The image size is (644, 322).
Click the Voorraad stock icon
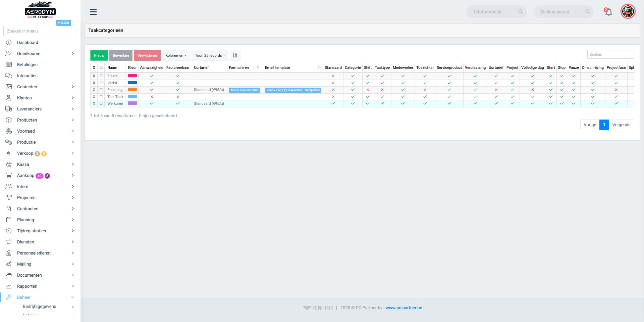(x=9, y=131)
